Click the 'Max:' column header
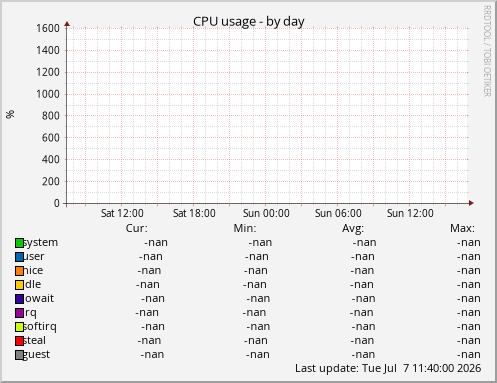Screen dimensions: 497x383 tap(462, 229)
